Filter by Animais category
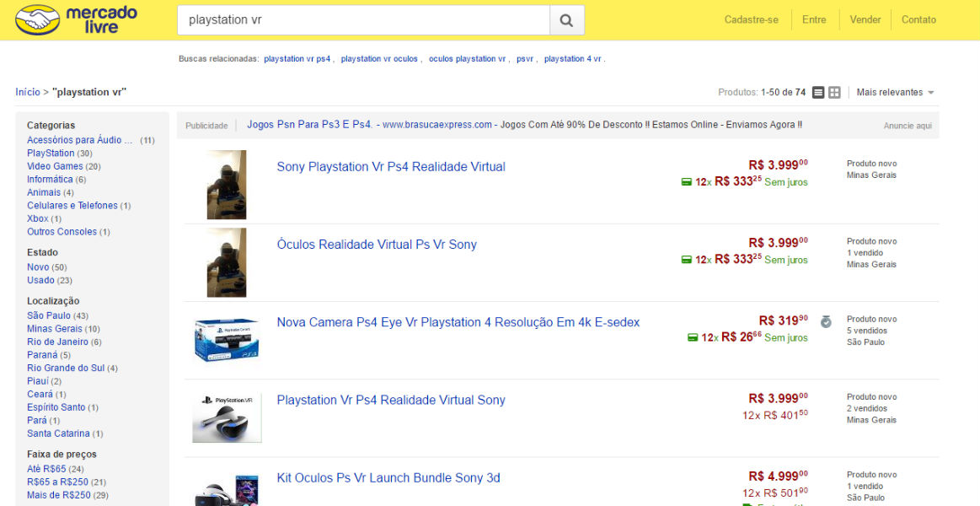Viewport: 980px width, 506px height. click(44, 192)
